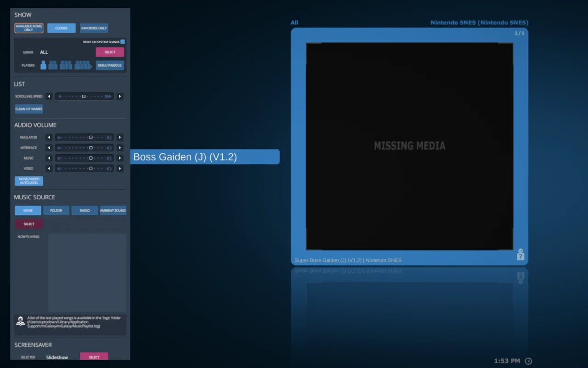This screenshot has width=588, height=368.
Task: Click the genre value ALL
Action: (x=44, y=52)
